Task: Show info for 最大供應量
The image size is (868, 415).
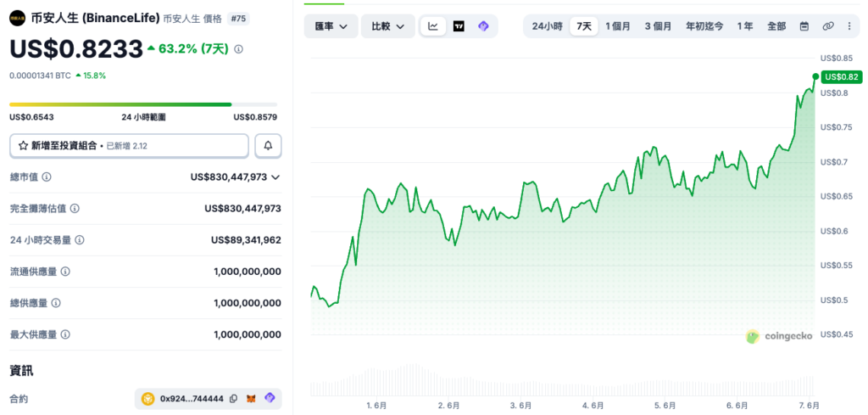Action: click(65, 334)
